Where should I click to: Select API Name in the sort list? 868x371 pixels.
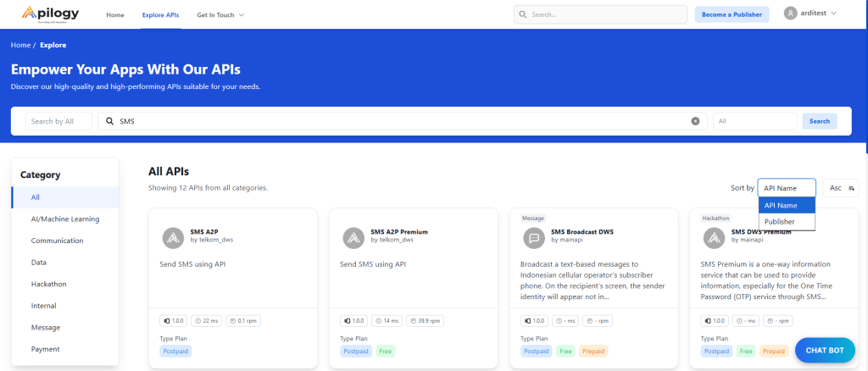click(x=781, y=205)
